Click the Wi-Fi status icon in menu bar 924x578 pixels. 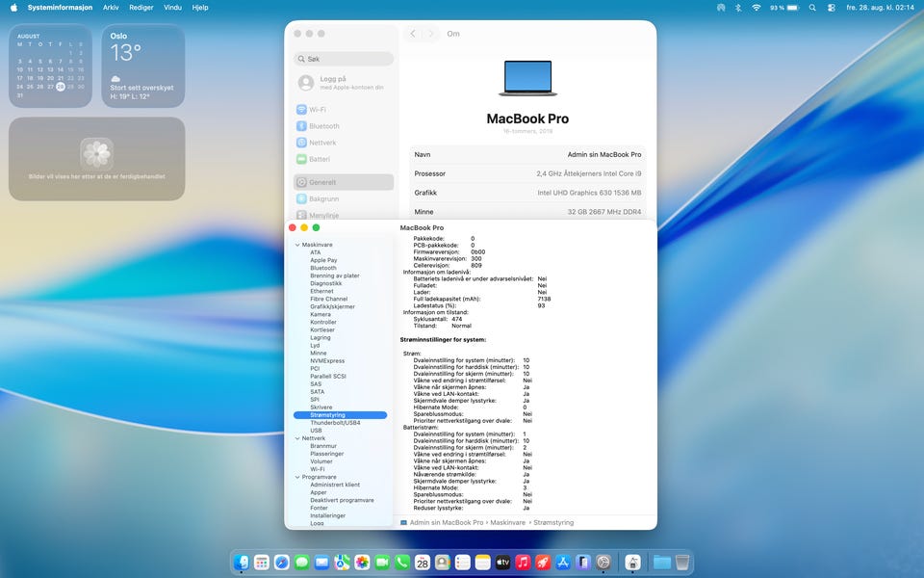[757, 8]
